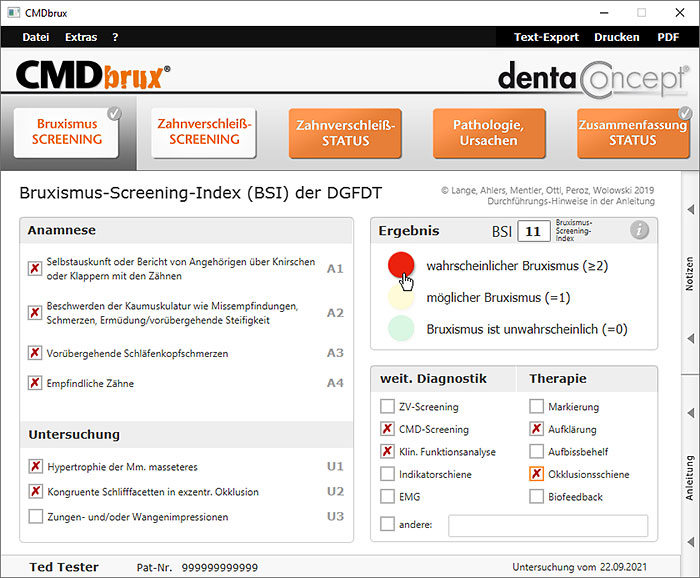
Task: Uncheck U1 Hypertrophie der Mm. masseteres
Action: 35,466
